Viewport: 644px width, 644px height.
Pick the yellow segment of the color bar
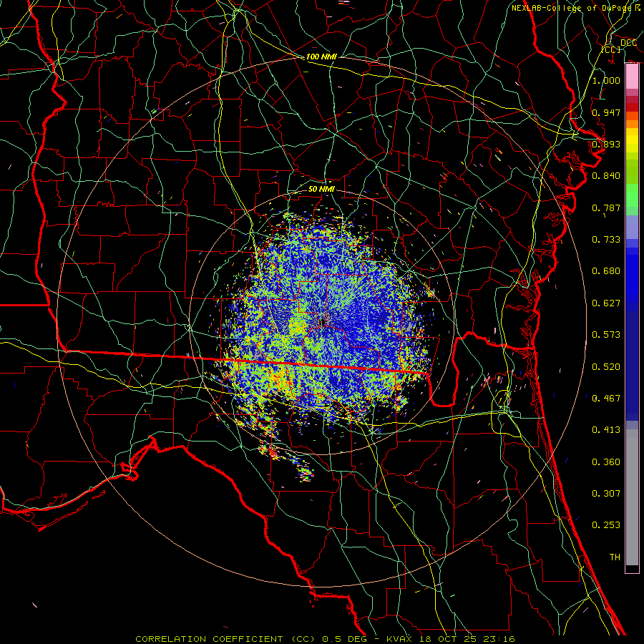(x=632, y=141)
